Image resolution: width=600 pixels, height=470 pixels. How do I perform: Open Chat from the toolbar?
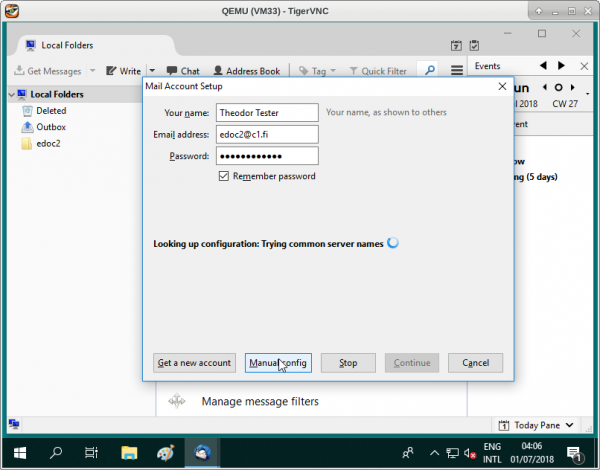pyautogui.click(x=183, y=71)
